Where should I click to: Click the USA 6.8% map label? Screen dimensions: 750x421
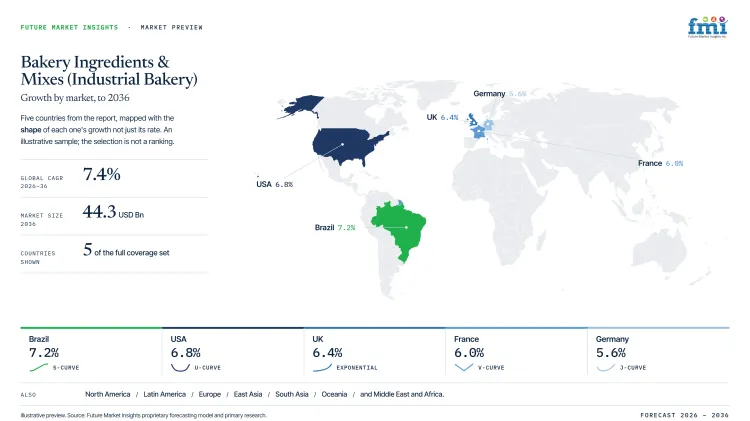275,184
